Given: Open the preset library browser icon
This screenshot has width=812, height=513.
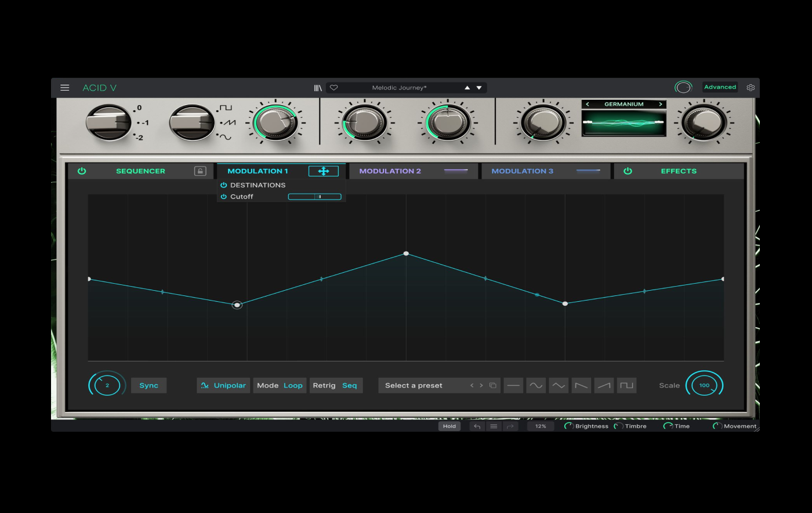Looking at the screenshot, I should (x=318, y=88).
